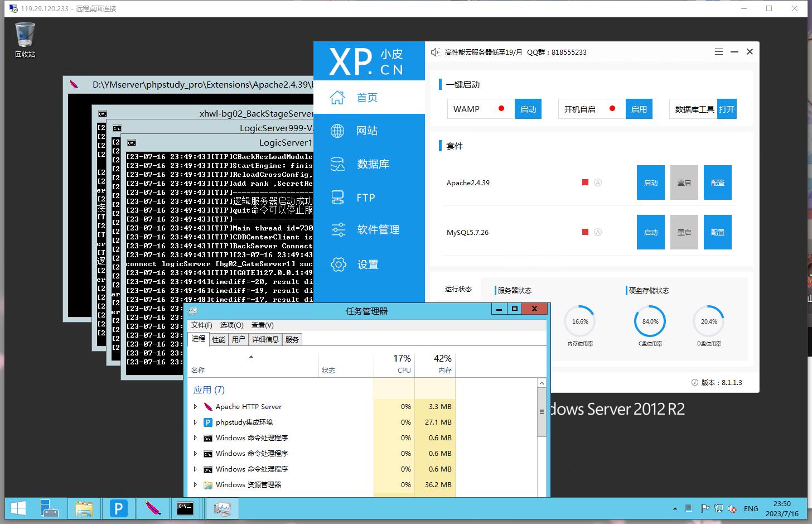Click WAMP 启动 button
This screenshot has width=812, height=524.
(x=528, y=109)
